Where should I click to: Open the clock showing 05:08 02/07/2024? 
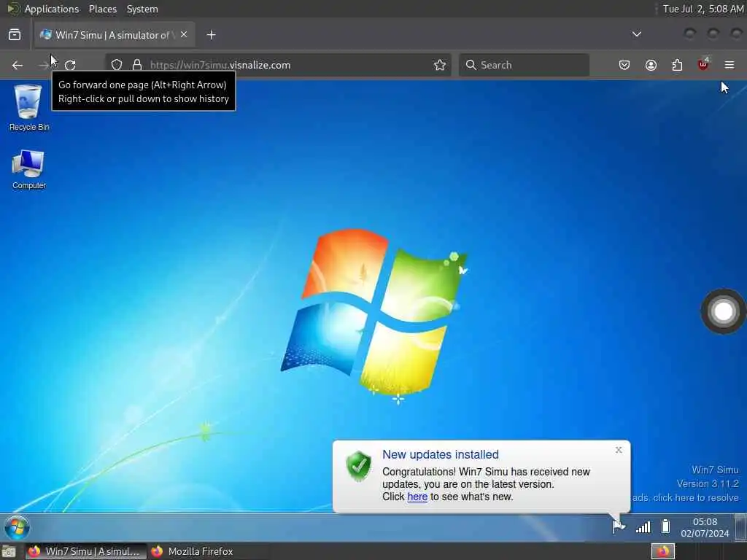click(x=705, y=528)
